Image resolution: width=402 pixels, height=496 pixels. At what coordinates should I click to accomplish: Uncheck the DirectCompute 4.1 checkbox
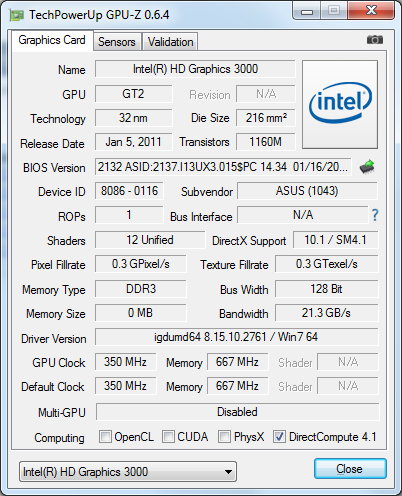[x=279, y=436]
